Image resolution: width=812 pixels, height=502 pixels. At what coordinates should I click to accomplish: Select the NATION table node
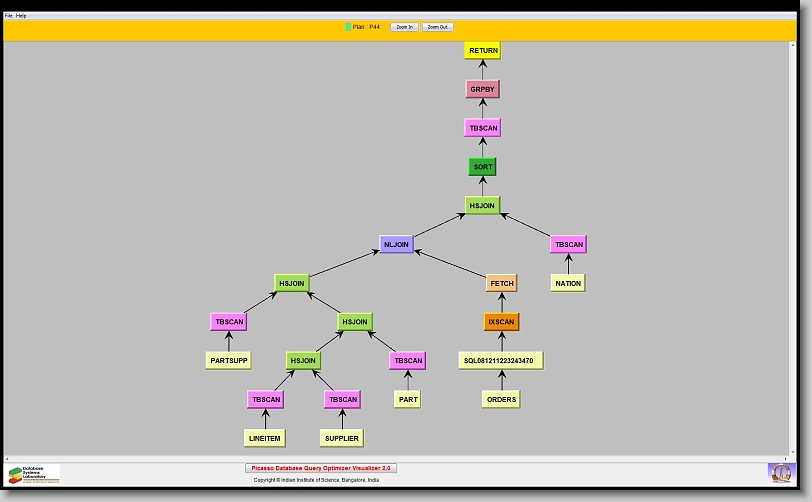(567, 283)
